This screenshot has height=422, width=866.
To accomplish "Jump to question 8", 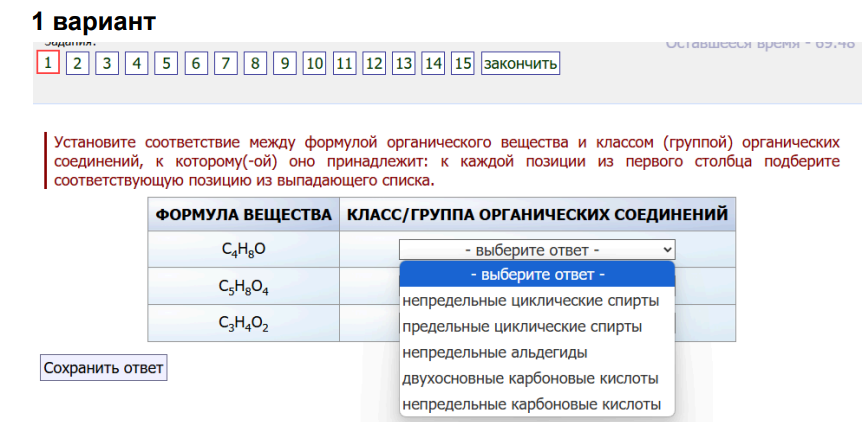I will (256, 64).
